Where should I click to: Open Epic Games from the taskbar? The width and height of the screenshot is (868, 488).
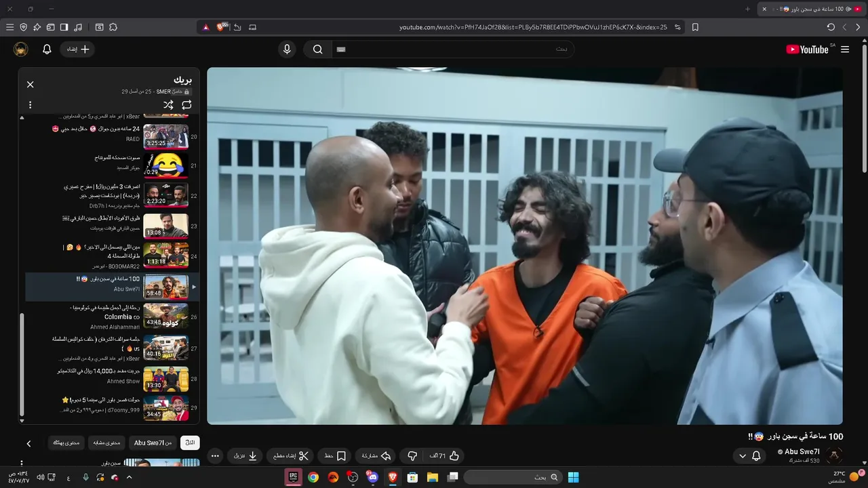tap(294, 477)
